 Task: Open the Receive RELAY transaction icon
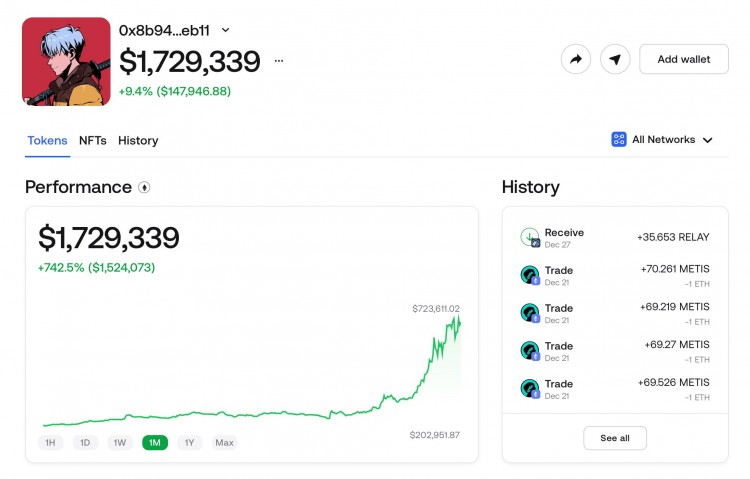[x=530, y=237]
